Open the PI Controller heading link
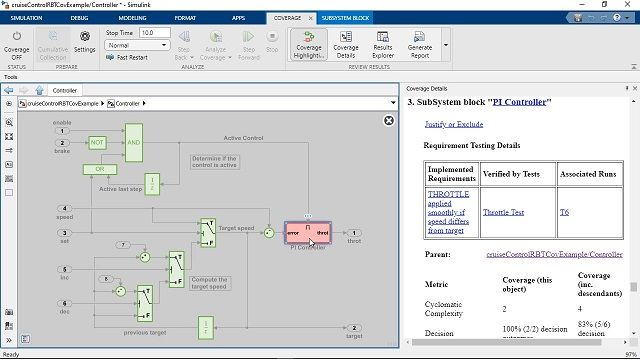The height and width of the screenshot is (360, 640). coord(519,102)
